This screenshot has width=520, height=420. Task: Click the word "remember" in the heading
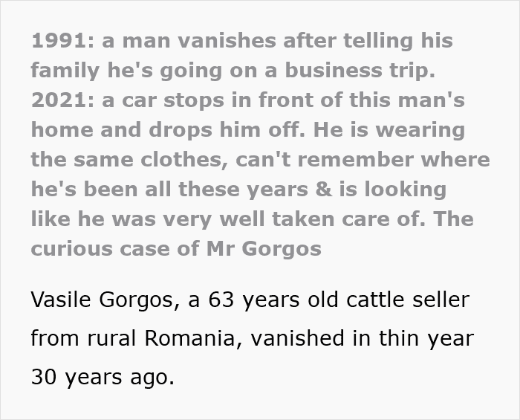click(x=354, y=159)
